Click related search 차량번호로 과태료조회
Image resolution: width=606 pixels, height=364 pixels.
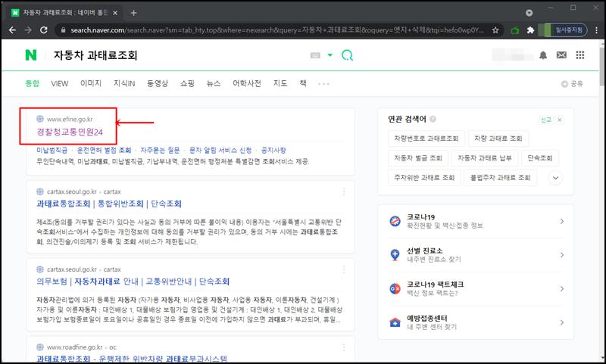click(x=426, y=138)
